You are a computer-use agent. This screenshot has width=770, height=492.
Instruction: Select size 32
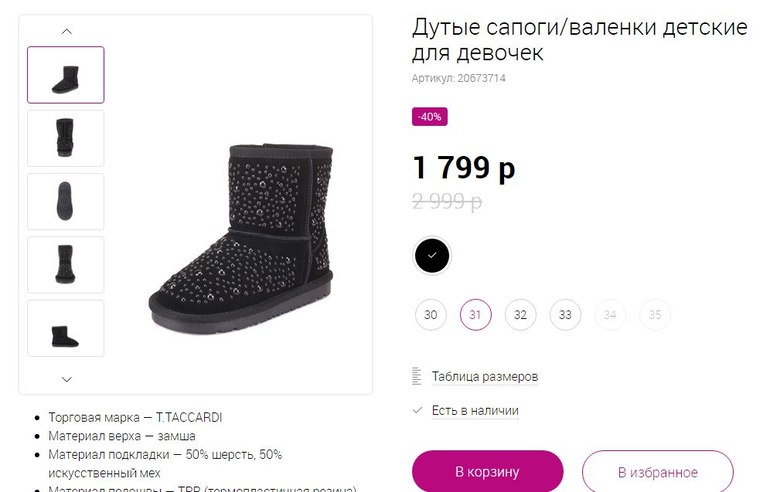click(x=520, y=314)
